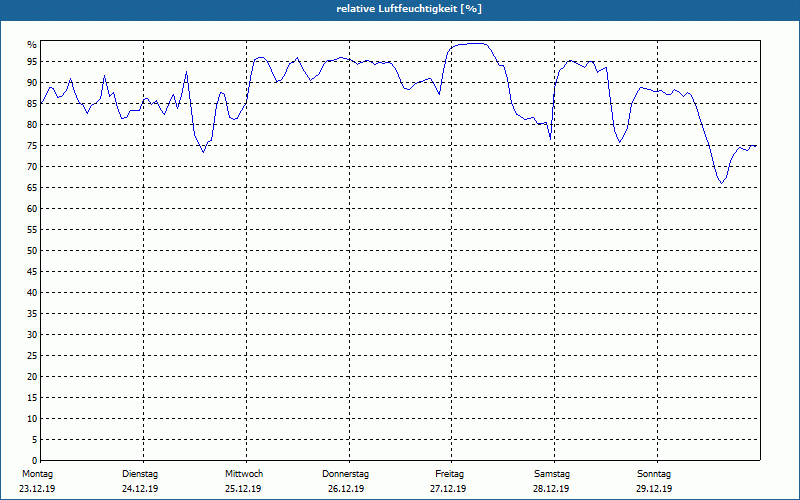Click the humidity curve's lowest dip on Sonntag
This screenshot has width=800, height=500.
[721, 183]
